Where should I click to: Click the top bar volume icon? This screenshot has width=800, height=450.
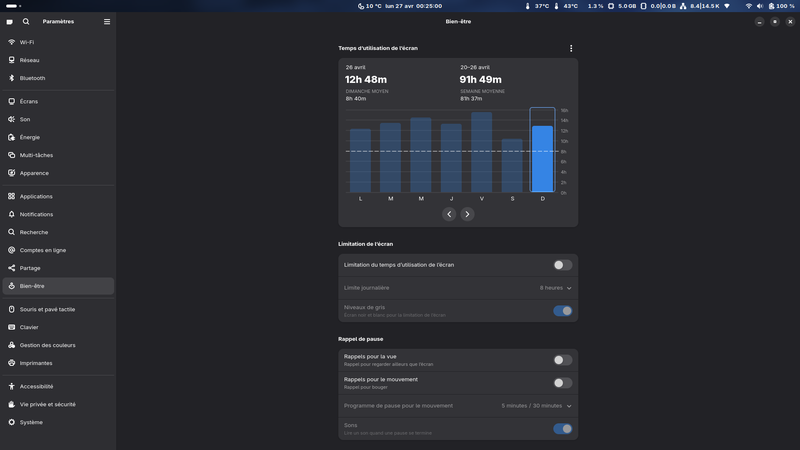pyautogui.click(x=760, y=6)
